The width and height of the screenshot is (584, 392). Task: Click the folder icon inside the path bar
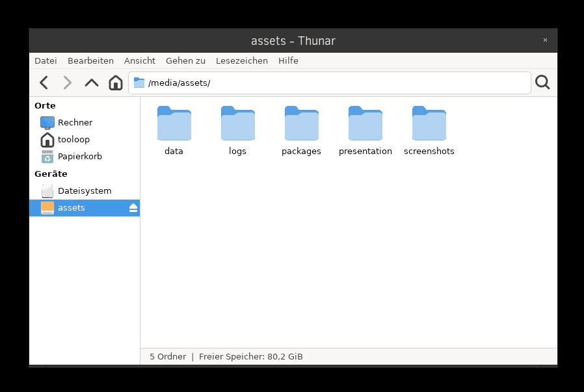click(139, 83)
